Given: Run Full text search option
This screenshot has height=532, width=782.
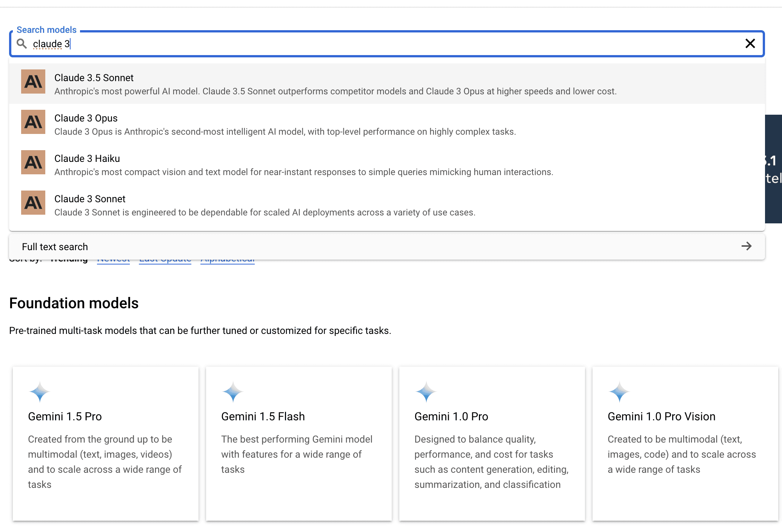Looking at the screenshot, I should [x=387, y=247].
